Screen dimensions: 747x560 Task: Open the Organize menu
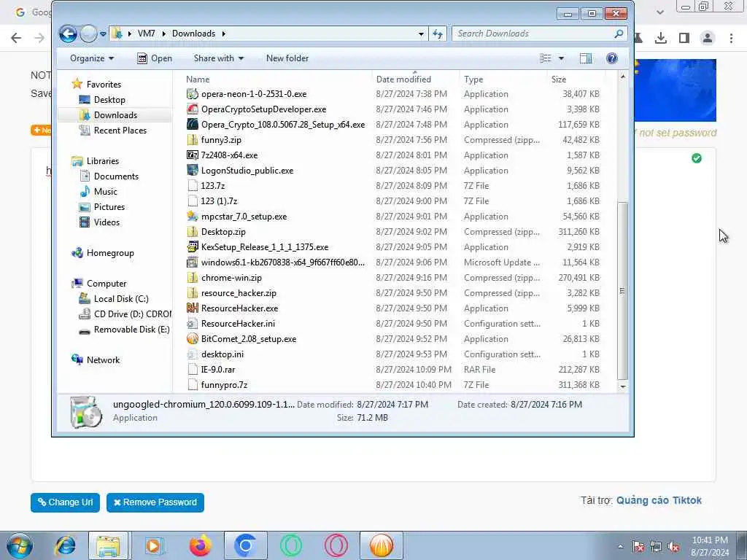click(92, 58)
